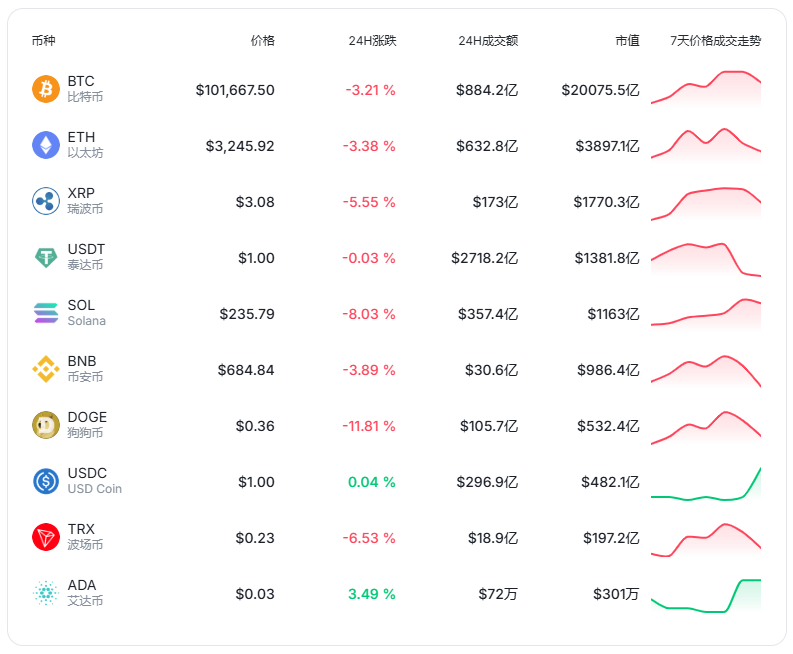Screen dimensions: 793x654
Task: Open the 以太坊 coin name link
Action: pyautogui.click(x=85, y=153)
